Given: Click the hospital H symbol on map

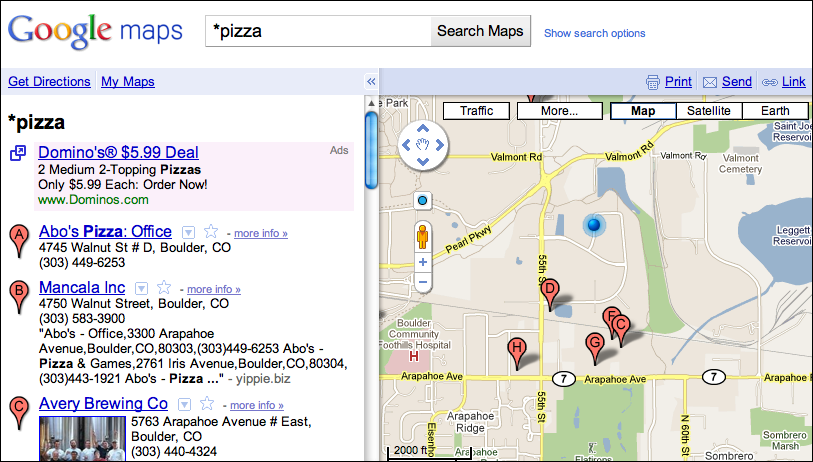Looking at the screenshot, I should (414, 356).
